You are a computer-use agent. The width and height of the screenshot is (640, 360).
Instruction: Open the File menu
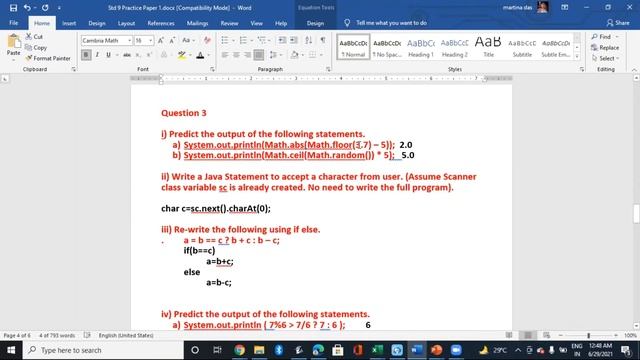13,23
